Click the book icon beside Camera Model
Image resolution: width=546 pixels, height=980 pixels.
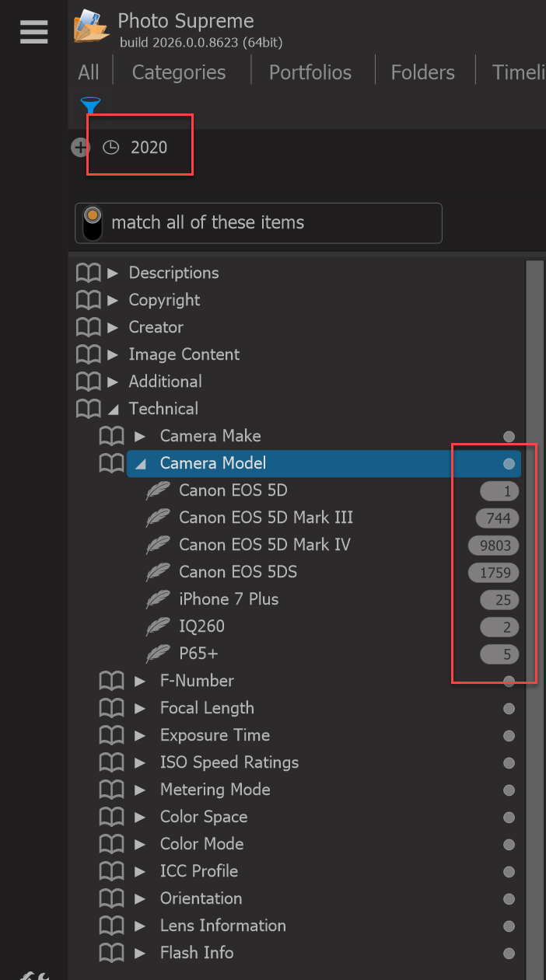[x=112, y=463]
